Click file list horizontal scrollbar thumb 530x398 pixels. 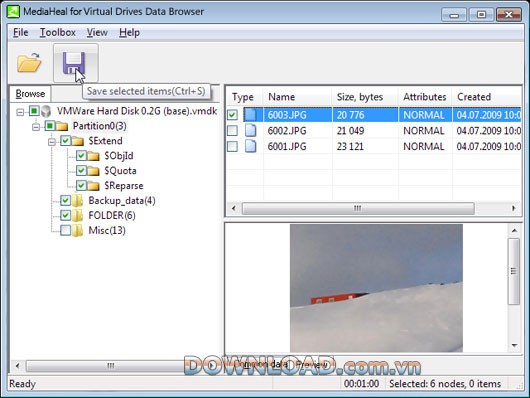tap(358, 208)
